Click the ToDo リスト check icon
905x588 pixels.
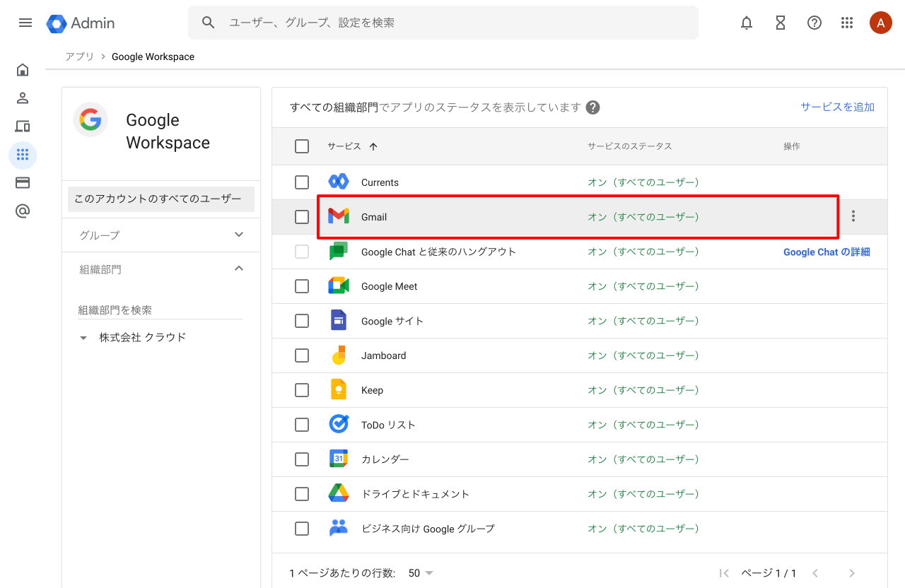pyautogui.click(x=339, y=424)
